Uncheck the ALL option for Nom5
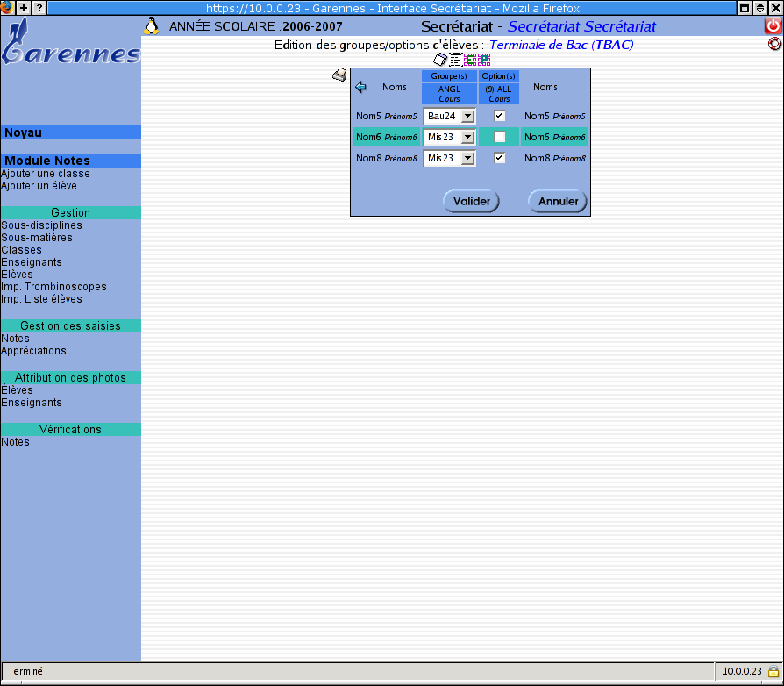This screenshot has width=784, height=686. pos(500,116)
